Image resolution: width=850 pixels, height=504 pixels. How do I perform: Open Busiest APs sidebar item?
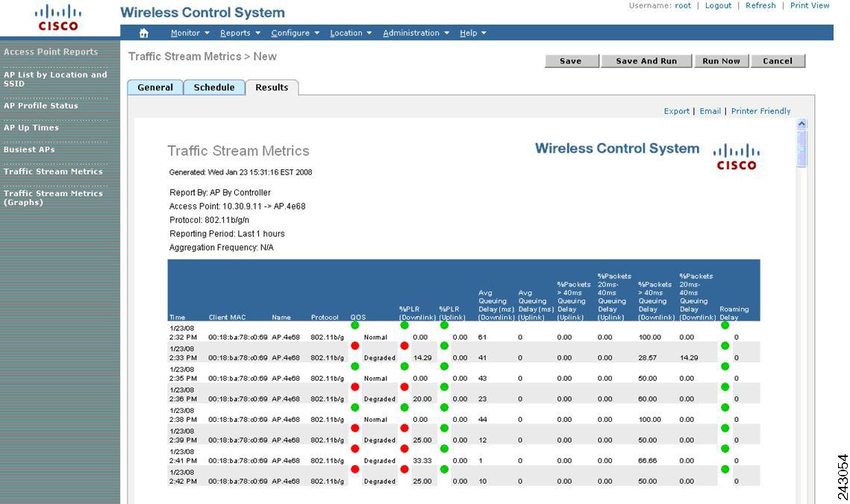click(x=28, y=149)
